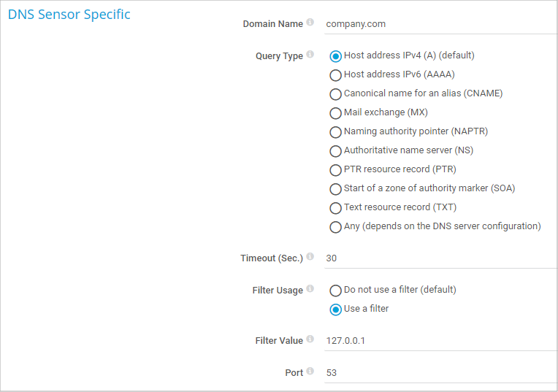
Task: Select Host address IPv6 (AAAA) option
Action: click(336, 74)
